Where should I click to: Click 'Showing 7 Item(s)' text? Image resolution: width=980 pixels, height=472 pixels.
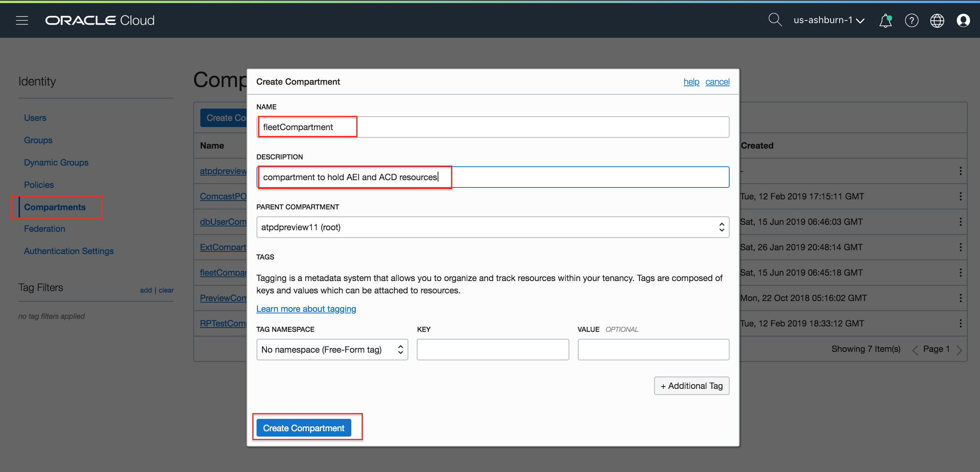click(x=866, y=349)
